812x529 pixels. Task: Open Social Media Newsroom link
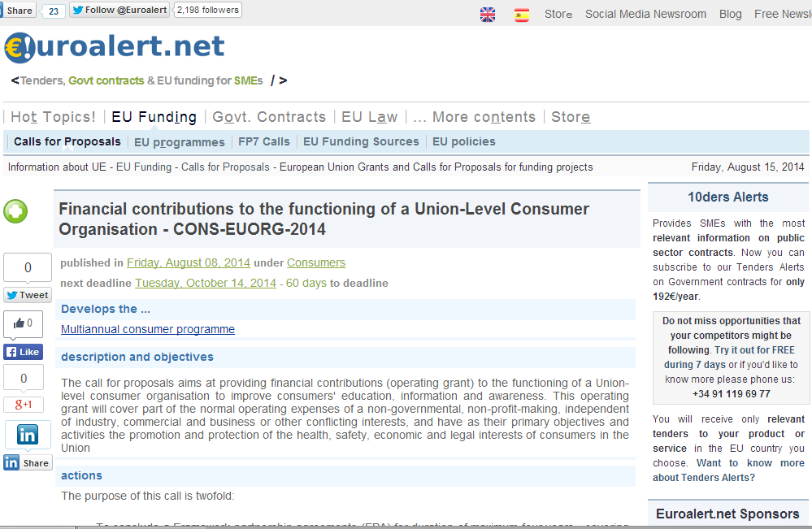coord(645,14)
